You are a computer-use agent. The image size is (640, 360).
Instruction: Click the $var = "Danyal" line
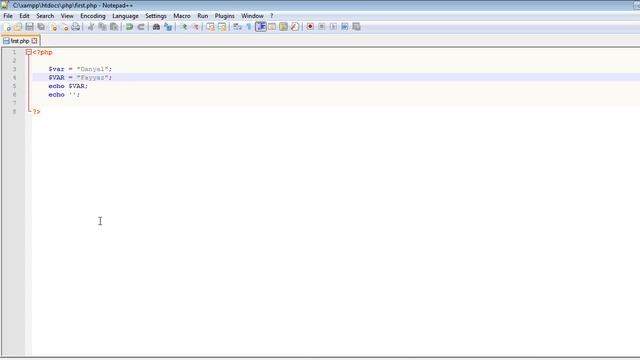[80, 69]
